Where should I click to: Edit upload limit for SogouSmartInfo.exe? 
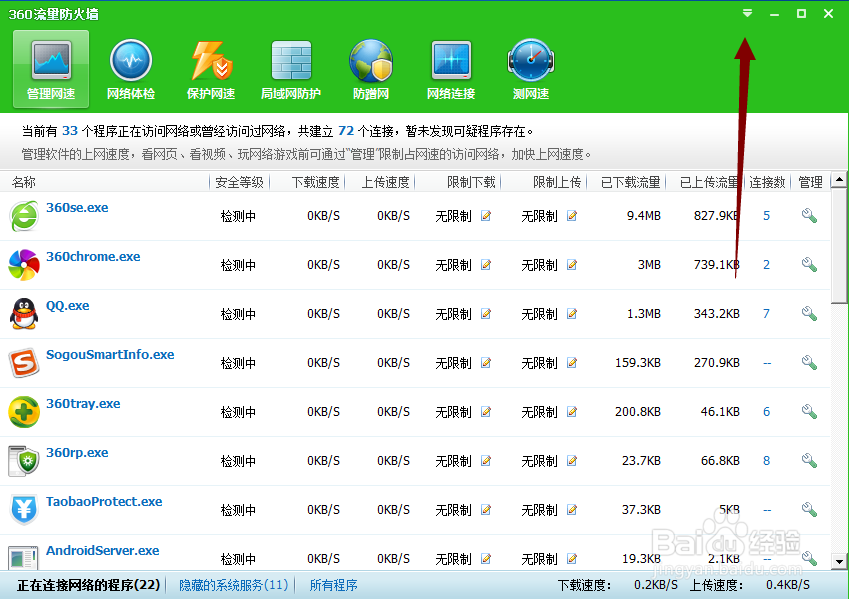[572, 363]
